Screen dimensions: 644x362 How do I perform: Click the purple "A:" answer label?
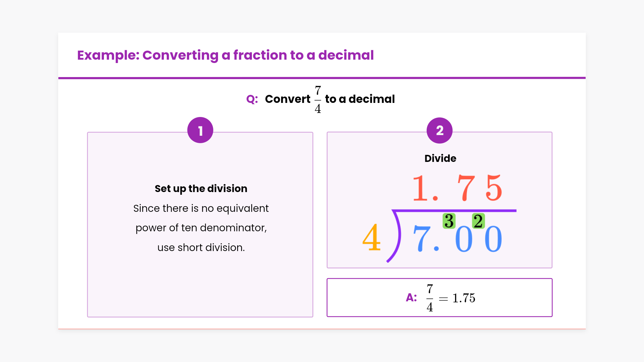411,298
